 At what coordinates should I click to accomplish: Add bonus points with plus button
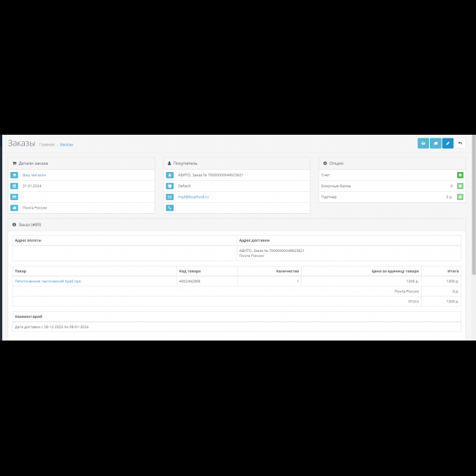(460, 186)
